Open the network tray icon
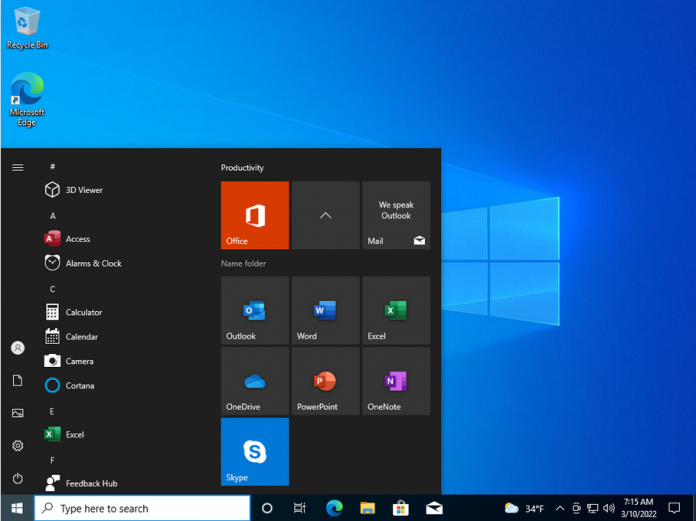 (x=592, y=508)
